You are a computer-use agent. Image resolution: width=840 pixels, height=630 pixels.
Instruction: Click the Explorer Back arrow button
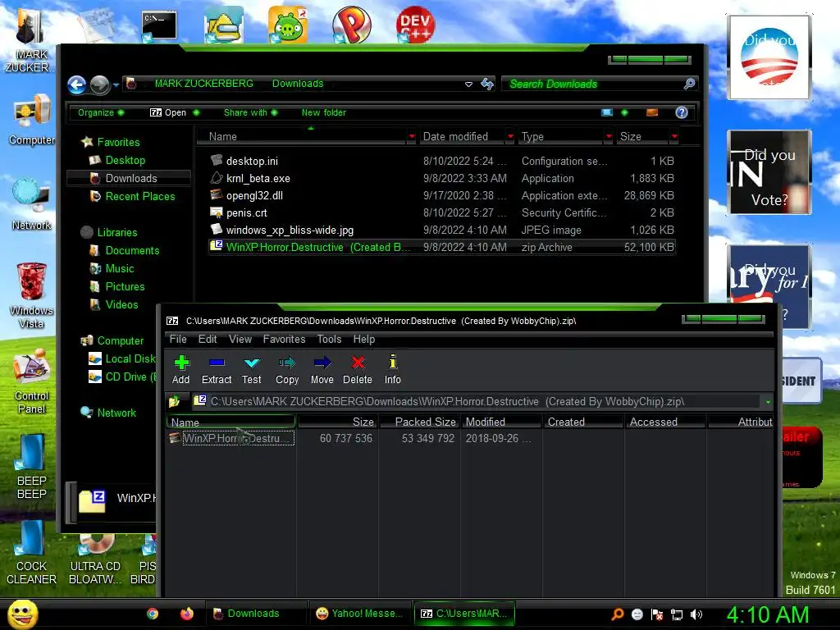(x=76, y=84)
